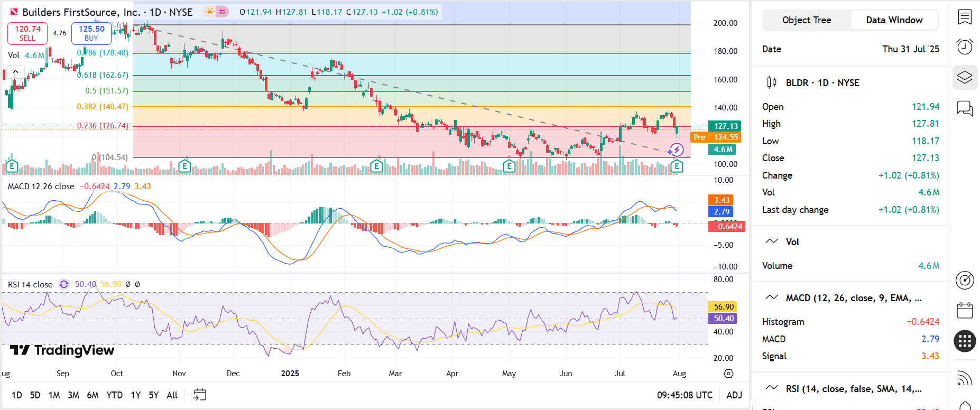This screenshot has width=980, height=410.
Task: Open chart settings gear on time axis
Action: 728,374
